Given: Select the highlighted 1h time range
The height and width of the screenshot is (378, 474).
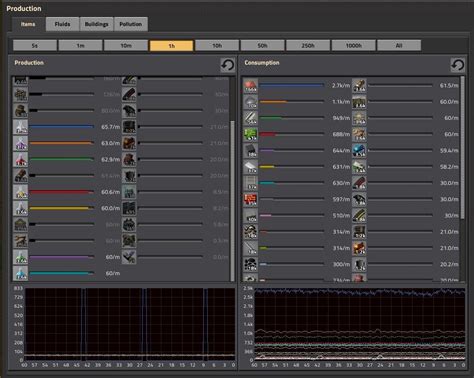Looking at the screenshot, I should click(171, 46).
